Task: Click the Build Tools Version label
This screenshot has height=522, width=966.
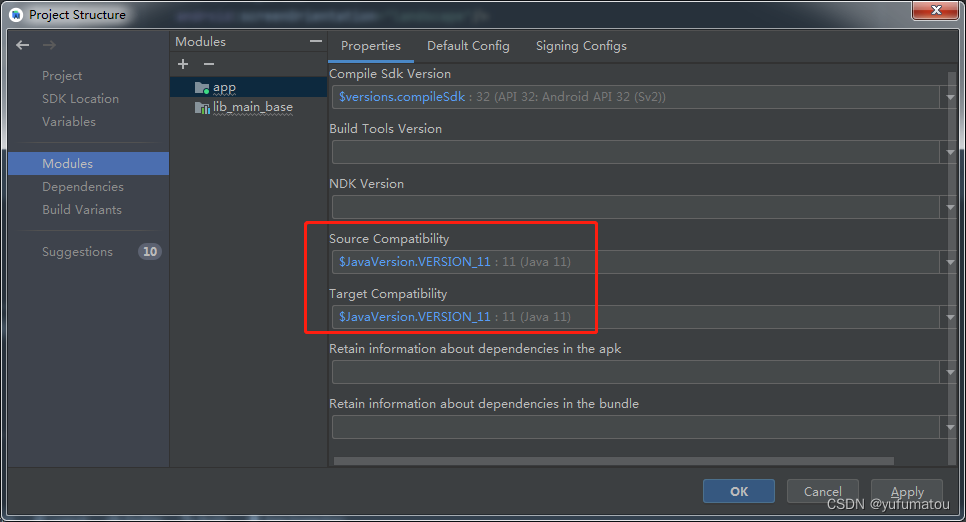Action: (386, 128)
